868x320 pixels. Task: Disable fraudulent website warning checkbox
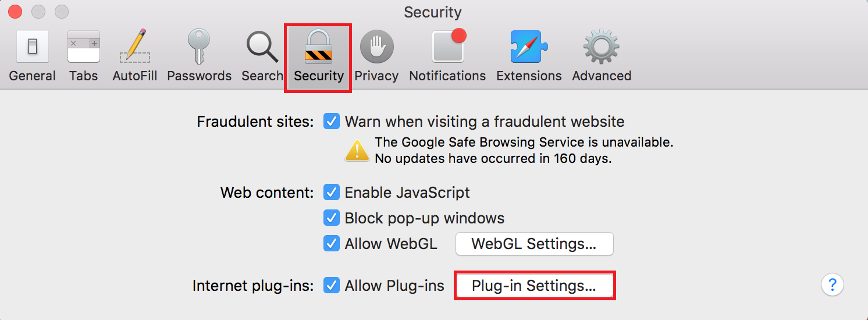(332, 122)
